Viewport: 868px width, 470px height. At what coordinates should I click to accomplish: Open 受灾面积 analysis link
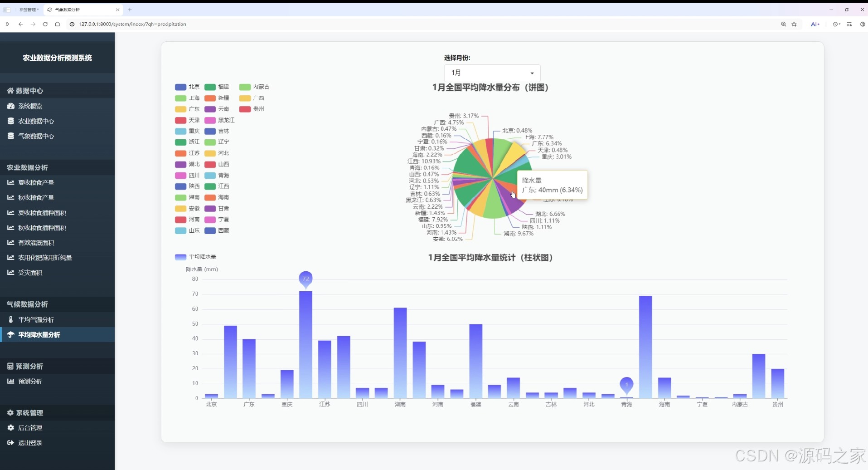pos(30,273)
